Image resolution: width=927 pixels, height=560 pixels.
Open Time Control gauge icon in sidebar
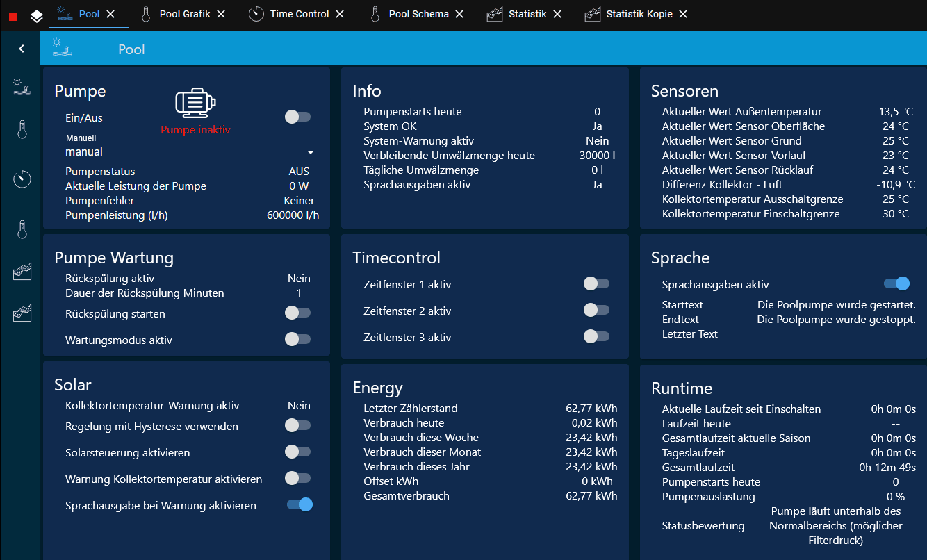click(x=22, y=179)
